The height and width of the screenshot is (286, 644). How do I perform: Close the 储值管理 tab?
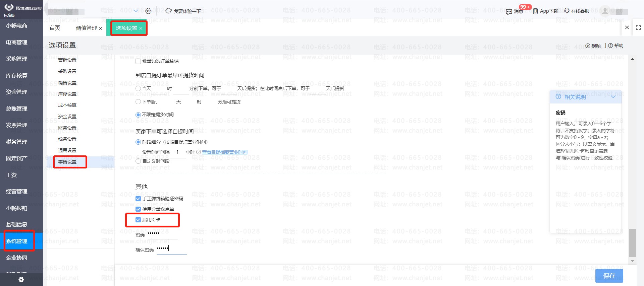(x=101, y=28)
